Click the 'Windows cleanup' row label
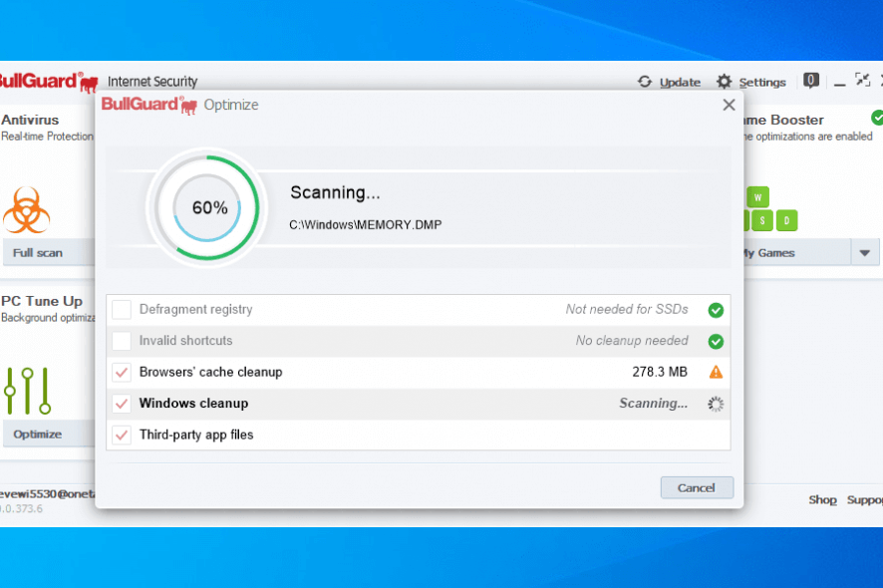883x588 pixels. pos(193,404)
